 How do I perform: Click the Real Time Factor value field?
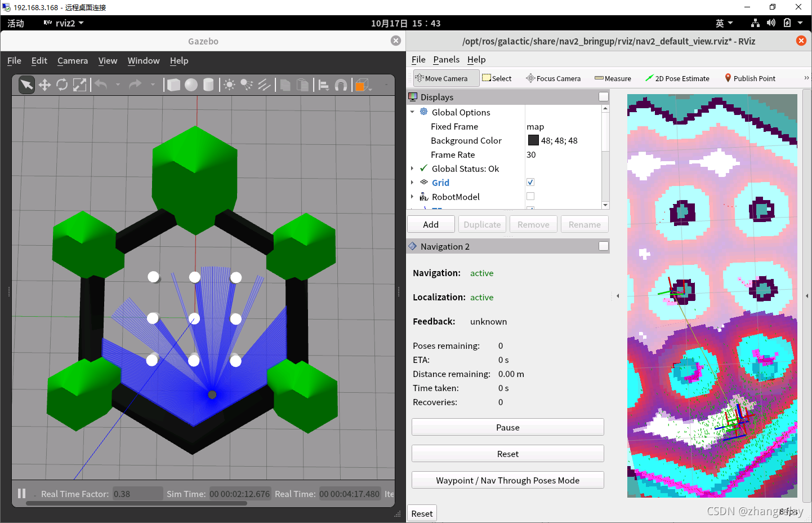point(137,494)
